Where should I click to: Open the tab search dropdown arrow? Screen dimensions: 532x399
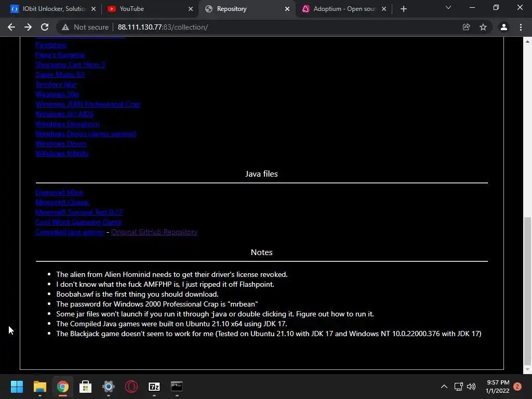[x=448, y=7]
